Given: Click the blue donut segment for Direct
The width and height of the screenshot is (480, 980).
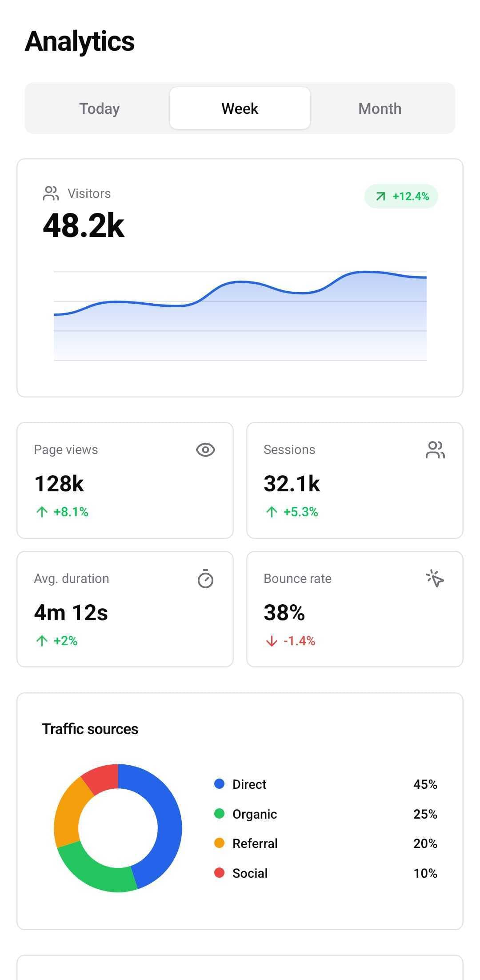Looking at the screenshot, I should 169,820.
